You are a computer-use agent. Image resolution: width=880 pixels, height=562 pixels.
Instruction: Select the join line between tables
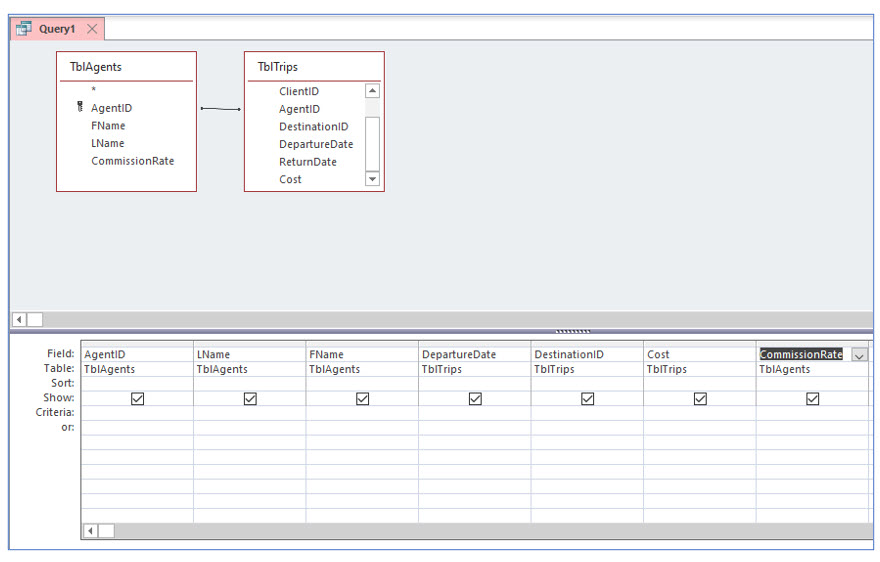point(221,108)
